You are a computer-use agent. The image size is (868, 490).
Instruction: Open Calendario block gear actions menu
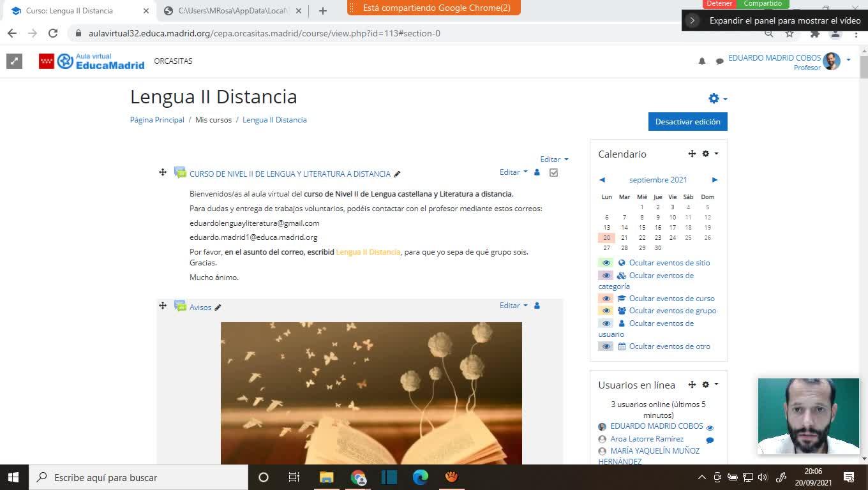pyautogui.click(x=710, y=154)
